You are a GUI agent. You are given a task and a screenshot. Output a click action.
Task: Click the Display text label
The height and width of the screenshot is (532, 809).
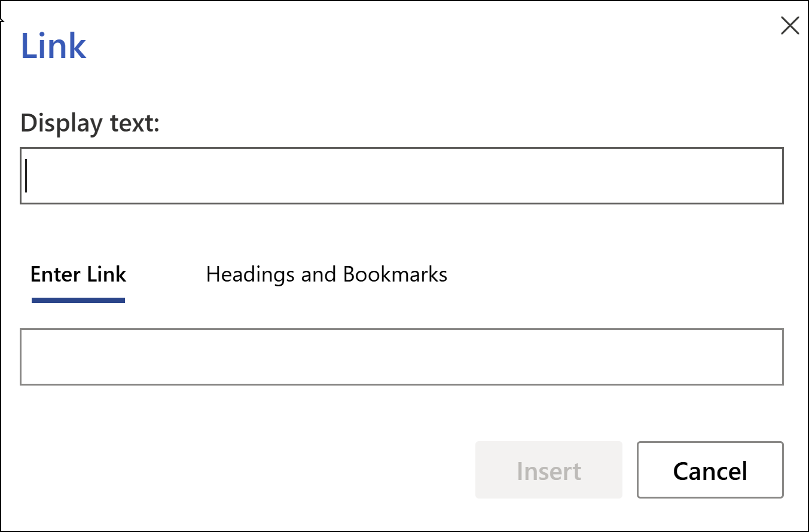click(x=90, y=123)
